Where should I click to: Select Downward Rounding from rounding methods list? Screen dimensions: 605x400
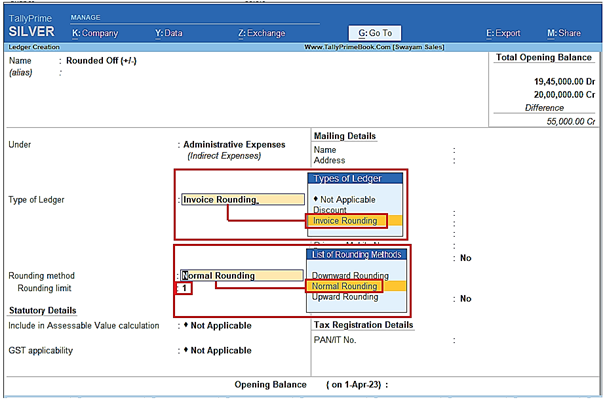pyautogui.click(x=350, y=275)
